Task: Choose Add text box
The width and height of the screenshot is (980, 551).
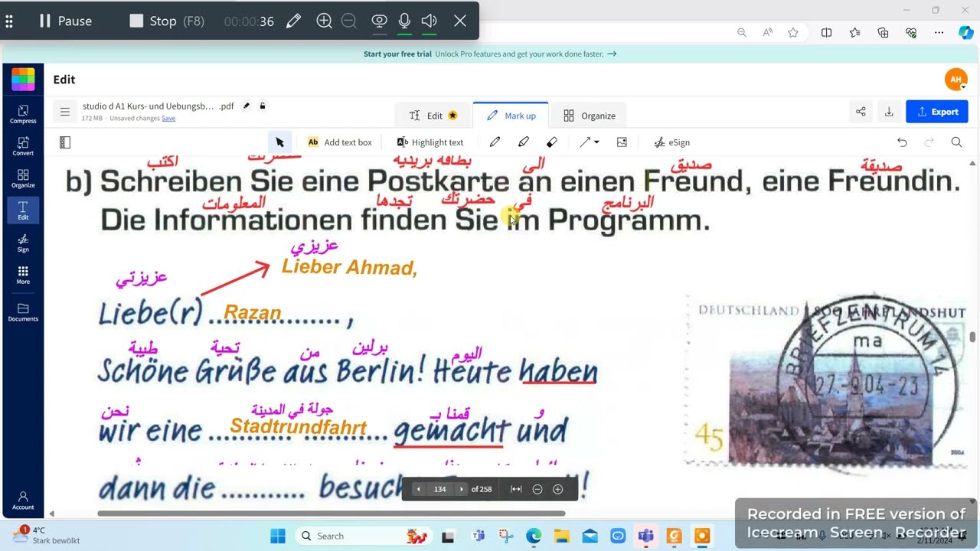Action: [x=339, y=142]
